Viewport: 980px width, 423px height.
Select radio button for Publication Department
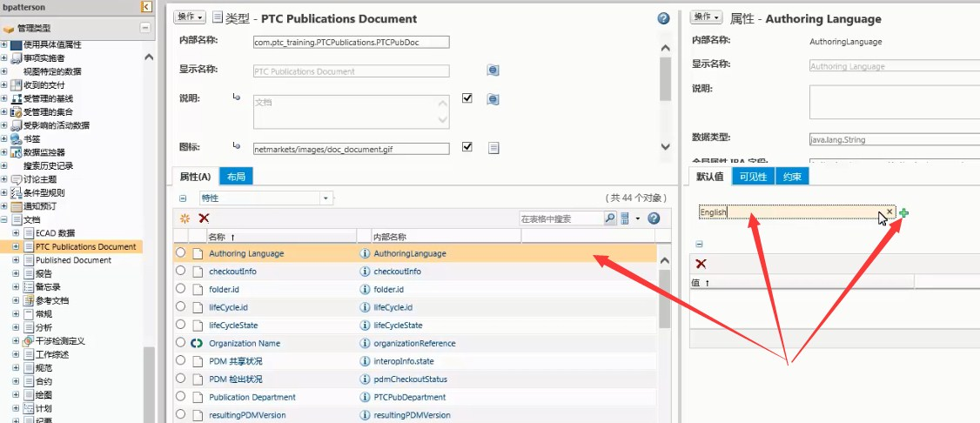(181, 396)
